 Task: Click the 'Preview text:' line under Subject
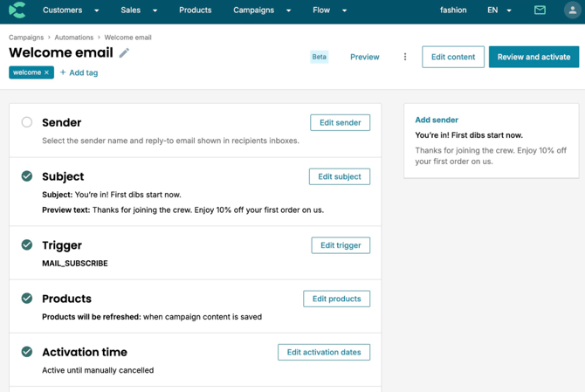[x=182, y=210]
